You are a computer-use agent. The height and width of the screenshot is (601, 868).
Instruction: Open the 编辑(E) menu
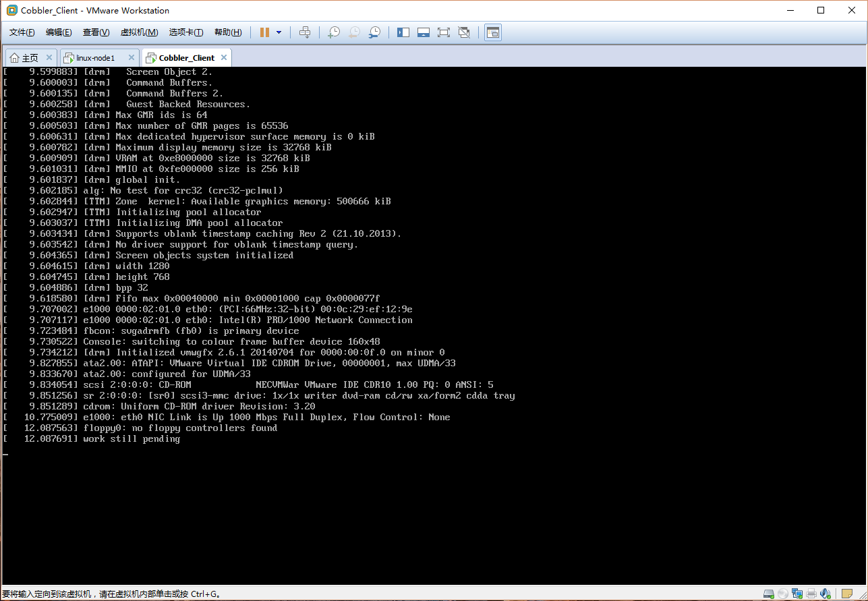[x=59, y=32]
